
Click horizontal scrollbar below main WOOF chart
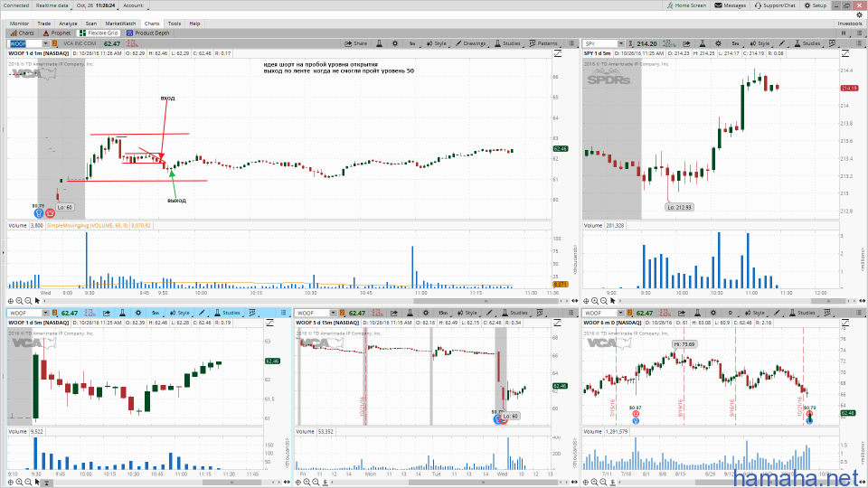click(486, 301)
